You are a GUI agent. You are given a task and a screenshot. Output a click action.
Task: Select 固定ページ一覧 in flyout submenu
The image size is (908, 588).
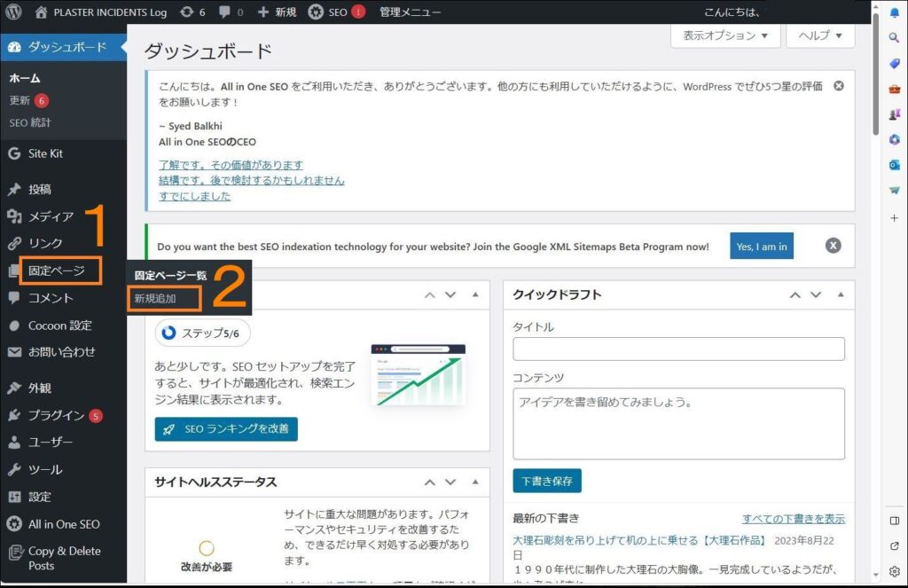click(170, 276)
